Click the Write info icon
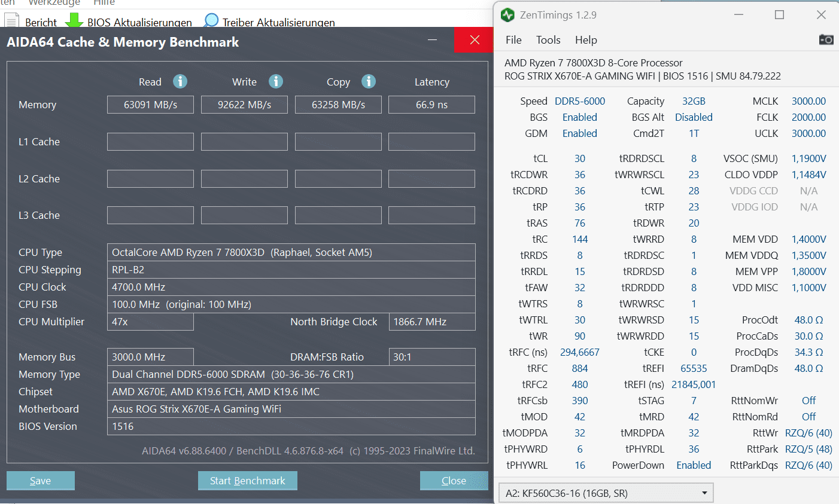This screenshot has height=504, width=839. tap(276, 81)
